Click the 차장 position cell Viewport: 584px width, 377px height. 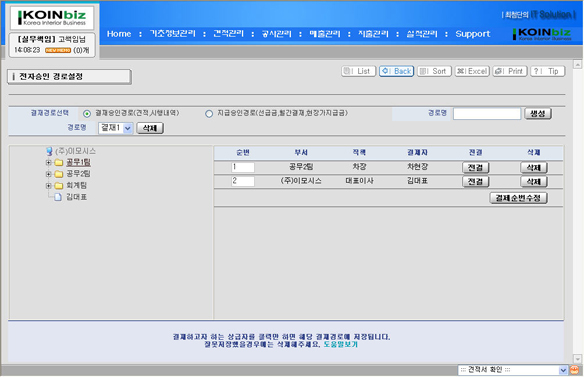pyautogui.click(x=359, y=167)
